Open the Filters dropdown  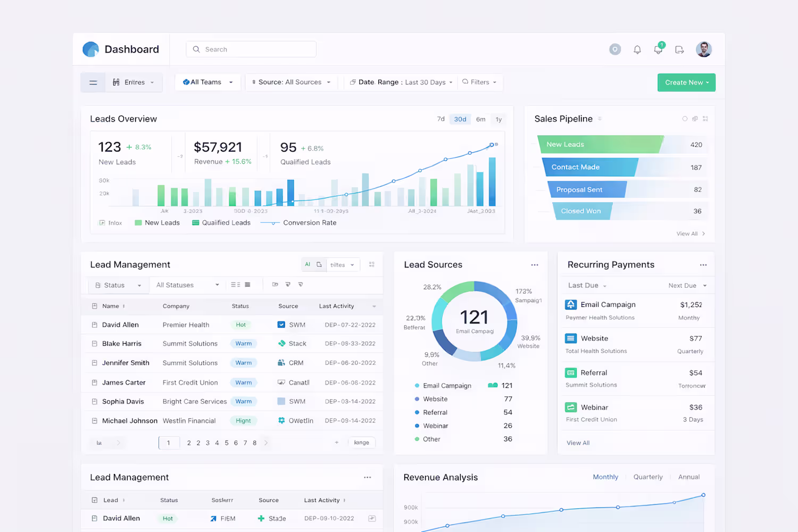pos(479,82)
